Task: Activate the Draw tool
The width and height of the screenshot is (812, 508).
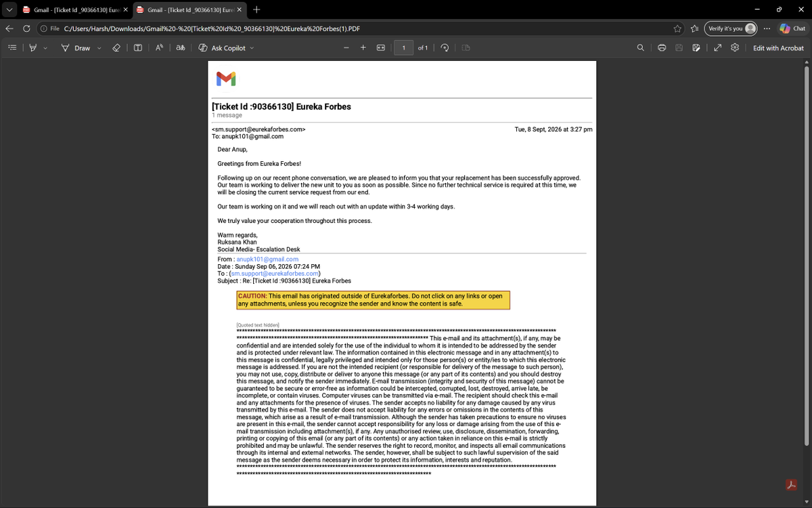Action: [x=76, y=48]
